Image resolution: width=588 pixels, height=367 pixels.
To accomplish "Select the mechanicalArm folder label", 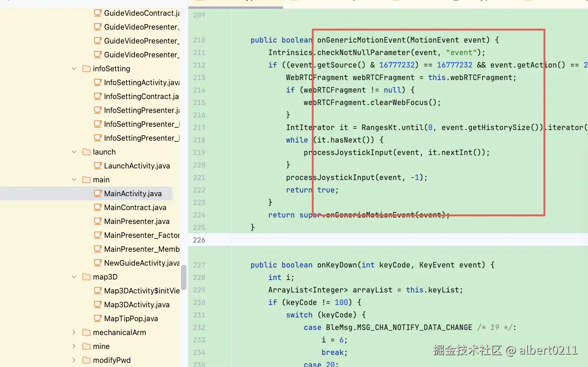I will (x=119, y=332).
